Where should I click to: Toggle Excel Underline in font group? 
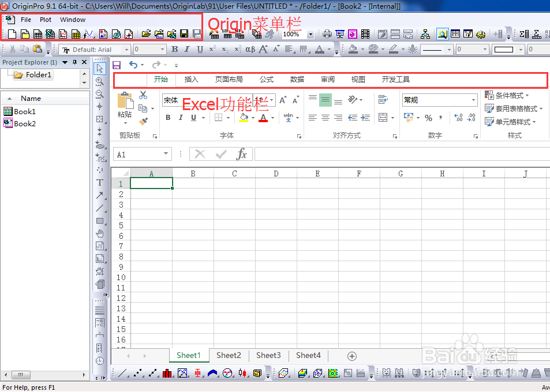coord(193,118)
